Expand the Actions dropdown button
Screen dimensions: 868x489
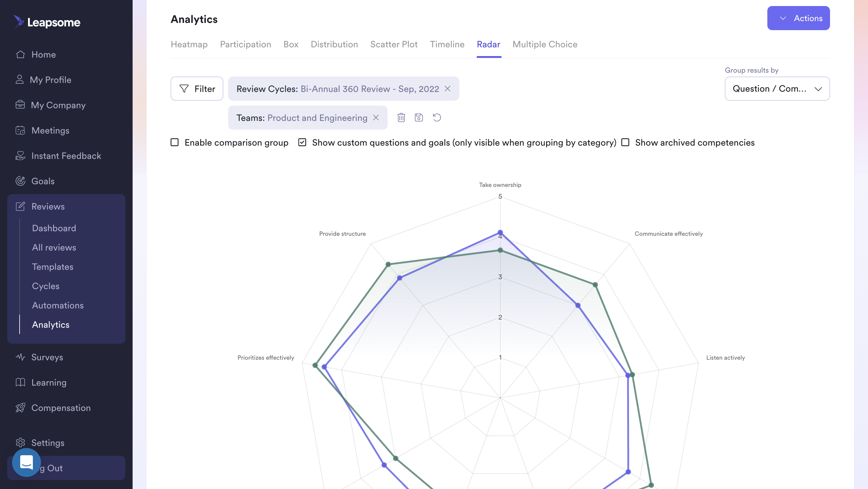[798, 18]
